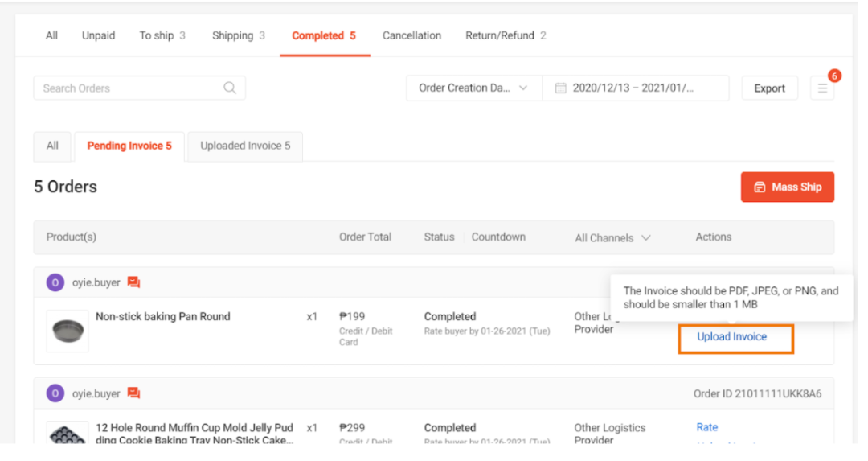
Task: Click second order's purple buyer avatar
Action: [55, 393]
